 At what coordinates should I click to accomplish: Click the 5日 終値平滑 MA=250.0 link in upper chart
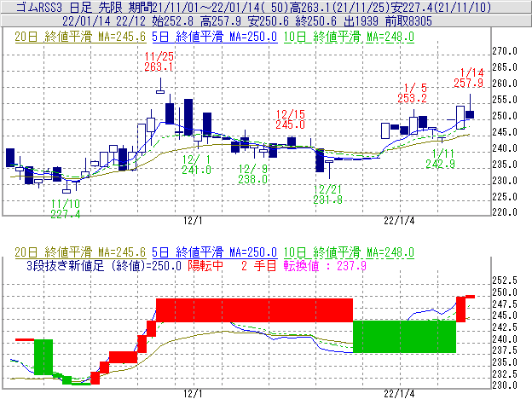215,37
